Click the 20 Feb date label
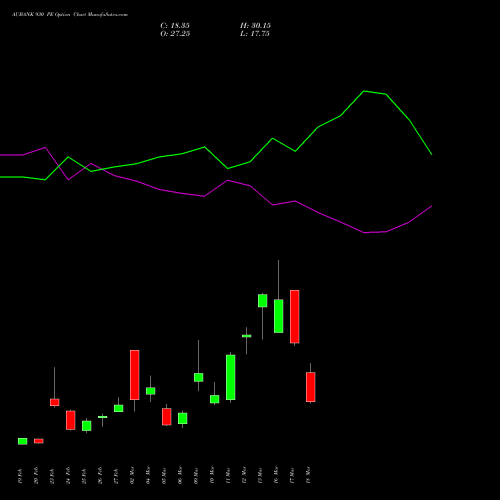This screenshot has height=500, width=500. (x=36, y=476)
